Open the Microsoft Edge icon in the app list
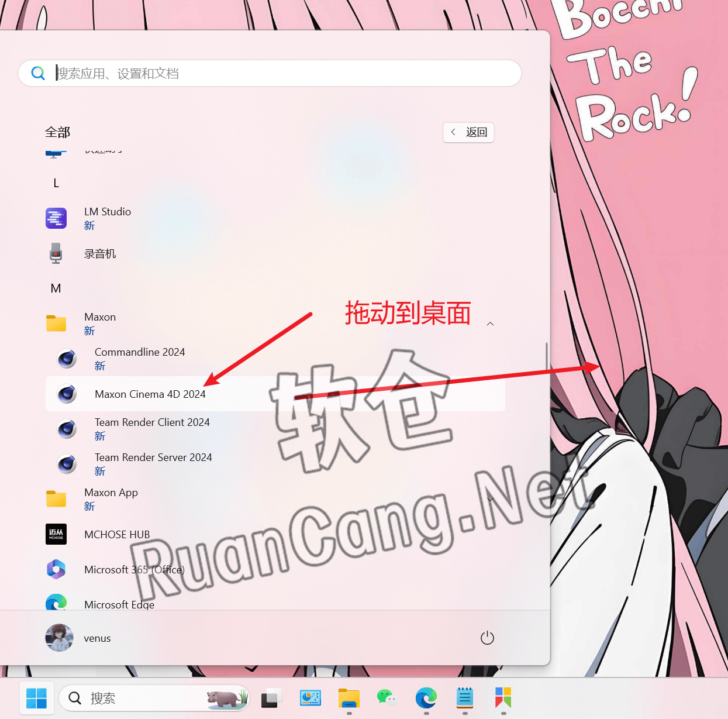 click(x=56, y=602)
